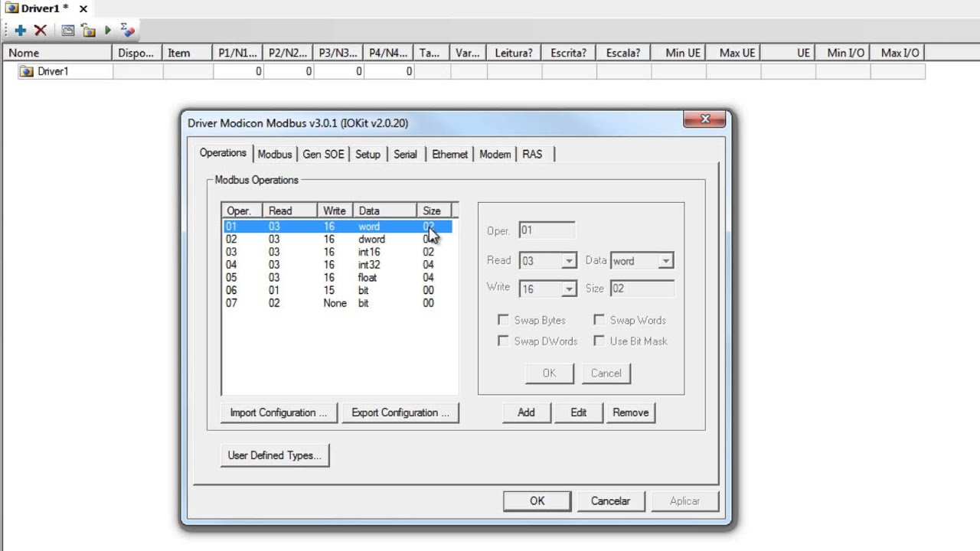Close the Driver1 document tab

tap(83, 9)
